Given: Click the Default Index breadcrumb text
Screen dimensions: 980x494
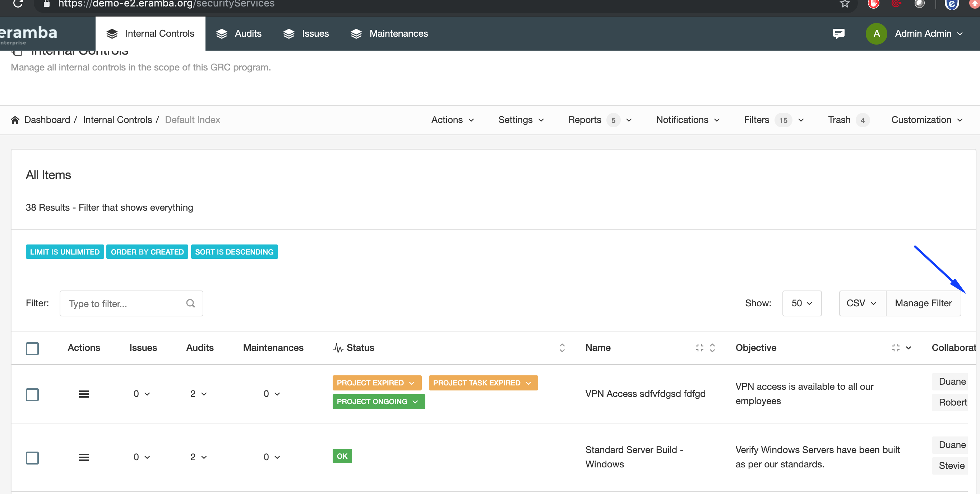Looking at the screenshot, I should pos(193,120).
